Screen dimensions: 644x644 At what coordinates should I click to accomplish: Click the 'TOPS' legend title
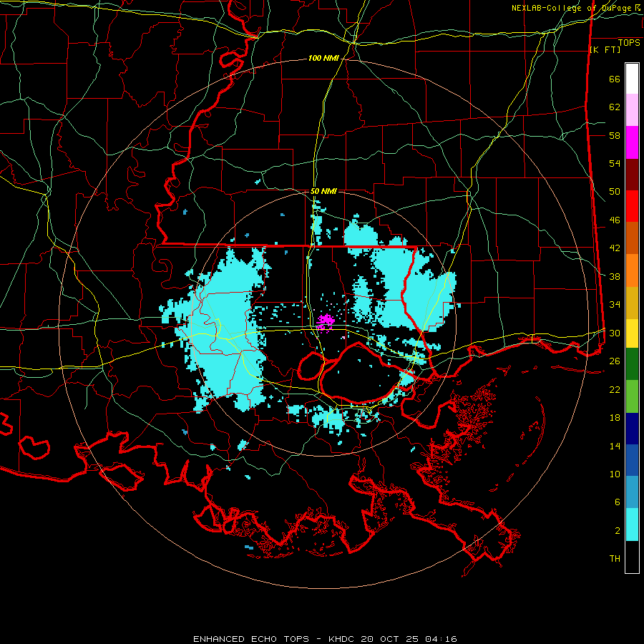[629, 43]
